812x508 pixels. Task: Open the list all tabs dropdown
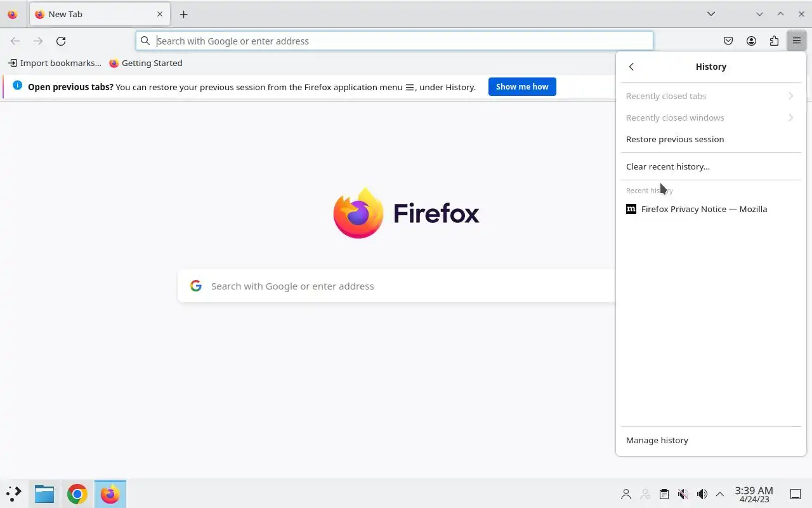(711, 14)
